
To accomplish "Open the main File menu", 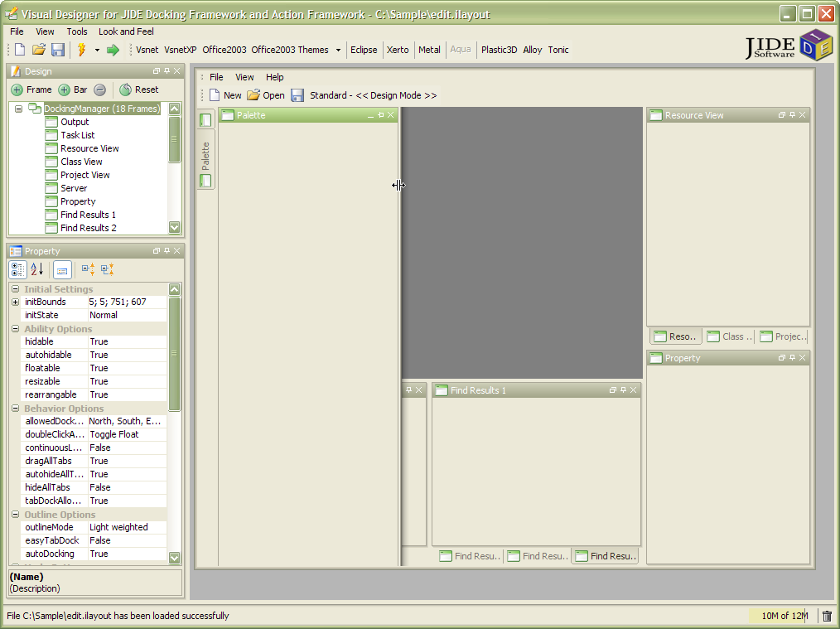I will click(x=17, y=31).
